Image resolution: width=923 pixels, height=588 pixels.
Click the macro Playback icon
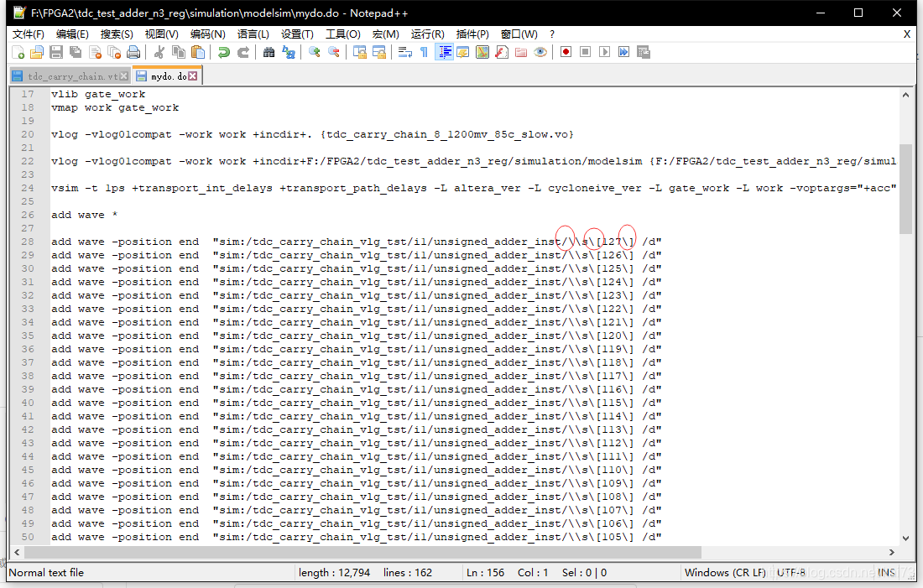tap(604, 52)
